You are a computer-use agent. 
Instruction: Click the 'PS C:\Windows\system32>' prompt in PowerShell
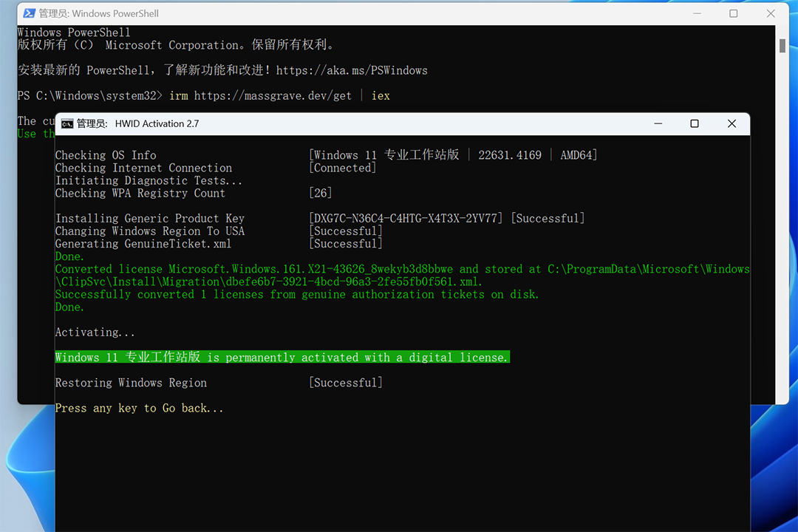90,96
